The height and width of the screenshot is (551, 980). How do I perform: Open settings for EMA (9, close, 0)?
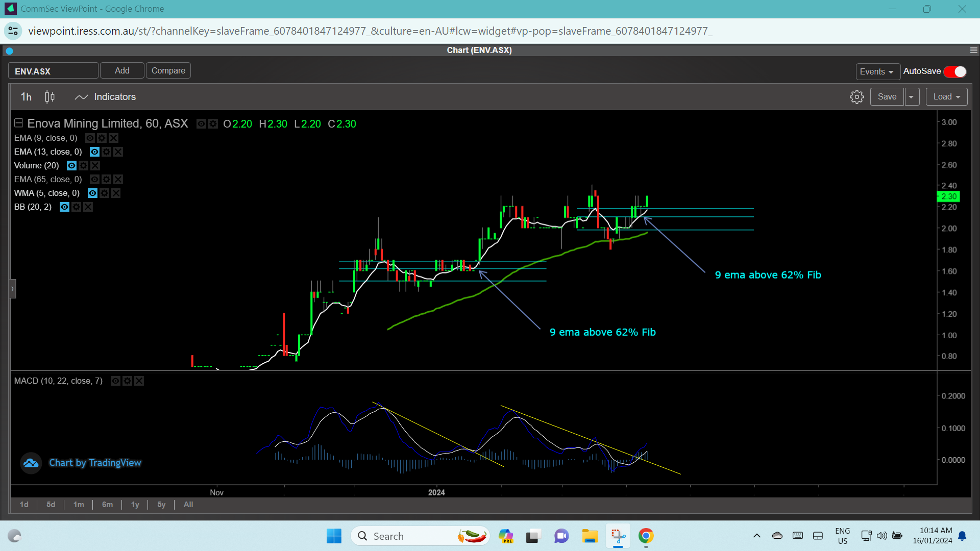pyautogui.click(x=102, y=138)
